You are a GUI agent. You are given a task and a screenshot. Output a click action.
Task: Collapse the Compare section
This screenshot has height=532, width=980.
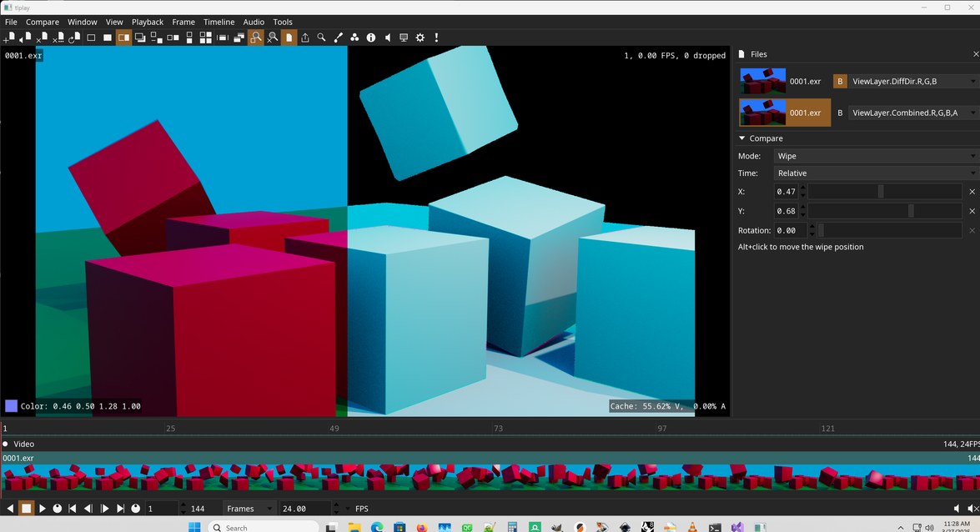tap(741, 138)
